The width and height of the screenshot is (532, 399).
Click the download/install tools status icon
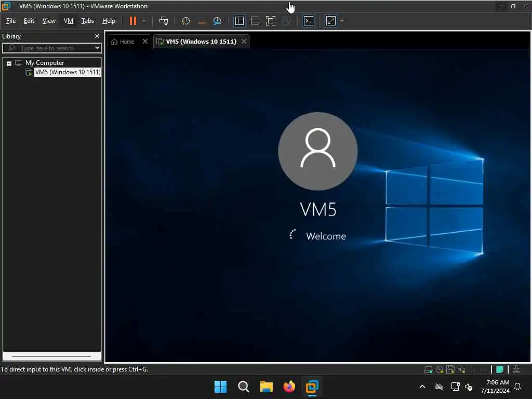point(516,369)
